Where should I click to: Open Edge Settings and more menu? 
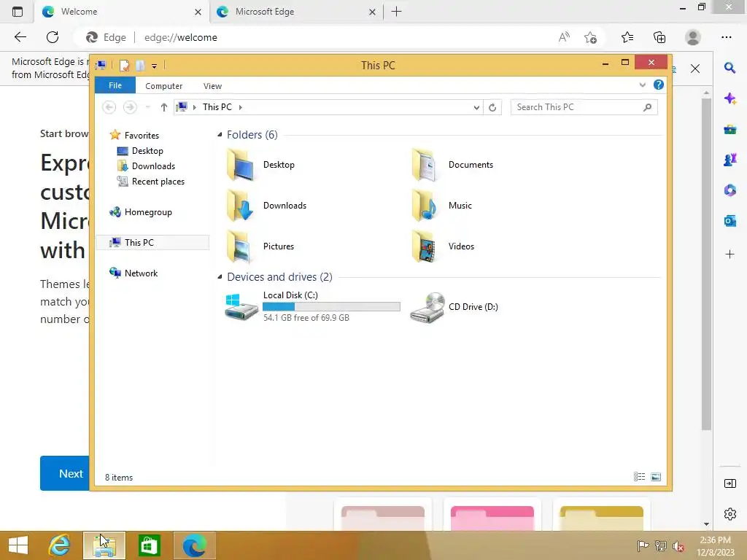point(727,37)
